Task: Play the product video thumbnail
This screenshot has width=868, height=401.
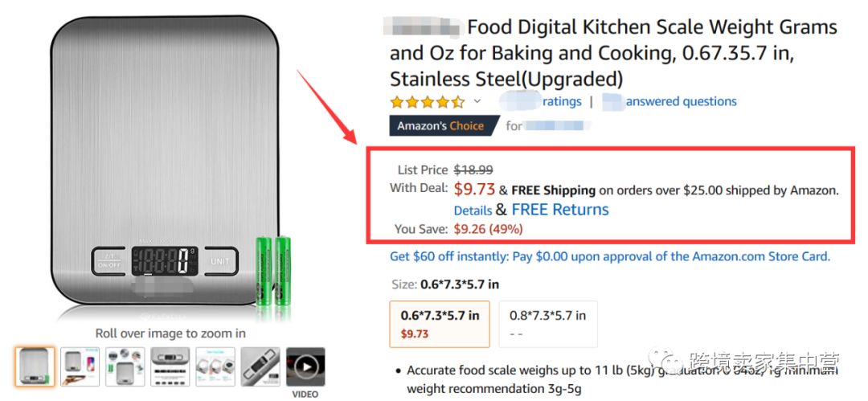Action: pos(305,366)
